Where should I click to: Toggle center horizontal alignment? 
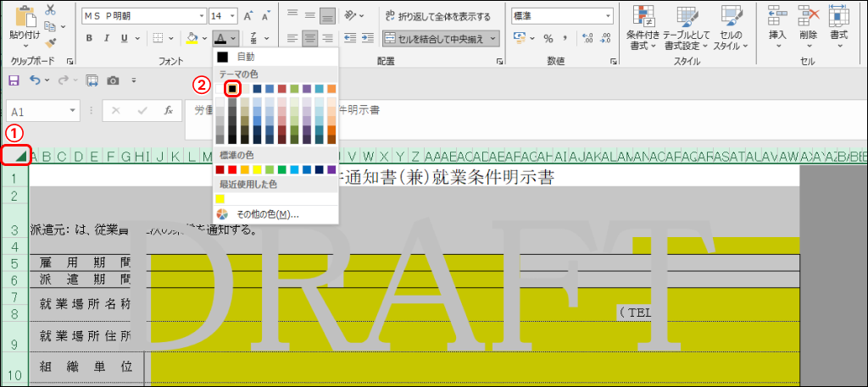tap(310, 38)
